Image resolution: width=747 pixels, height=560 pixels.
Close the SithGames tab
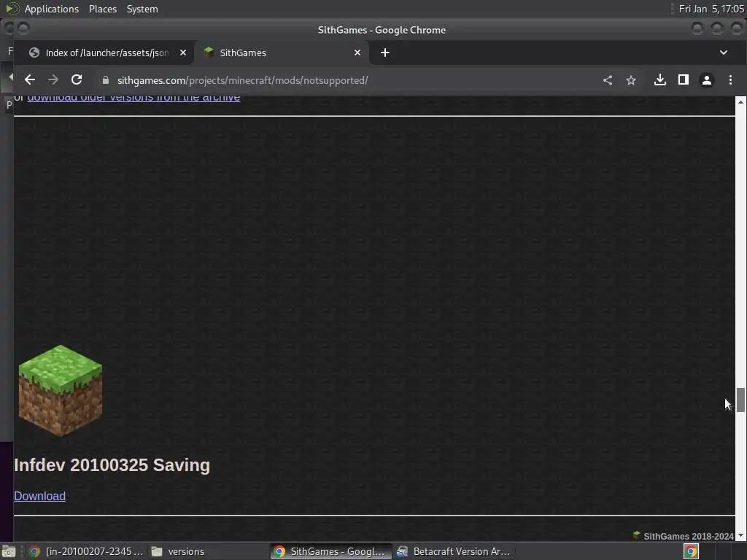pyautogui.click(x=357, y=52)
